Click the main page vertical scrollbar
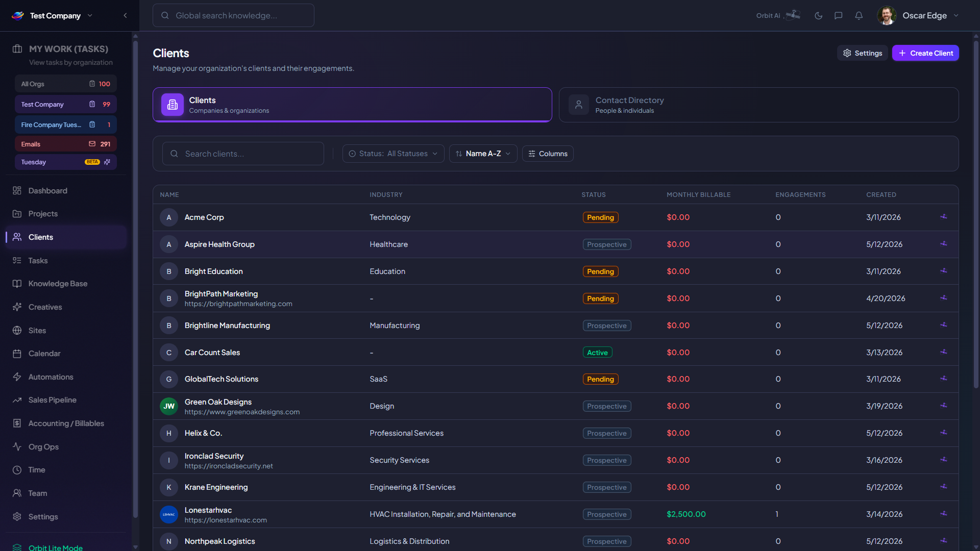This screenshot has width=980, height=551. coord(976,214)
